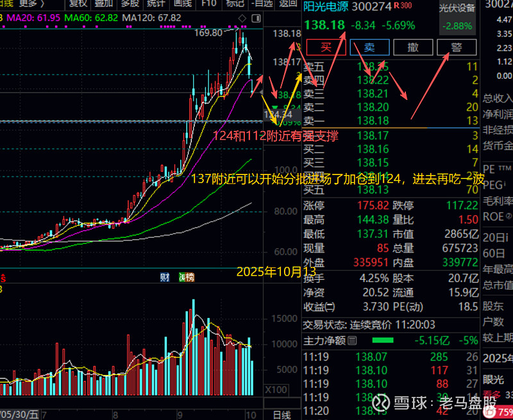
Task: Click the 涨停 175.82 limit-up value
Action: coord(373,205)
